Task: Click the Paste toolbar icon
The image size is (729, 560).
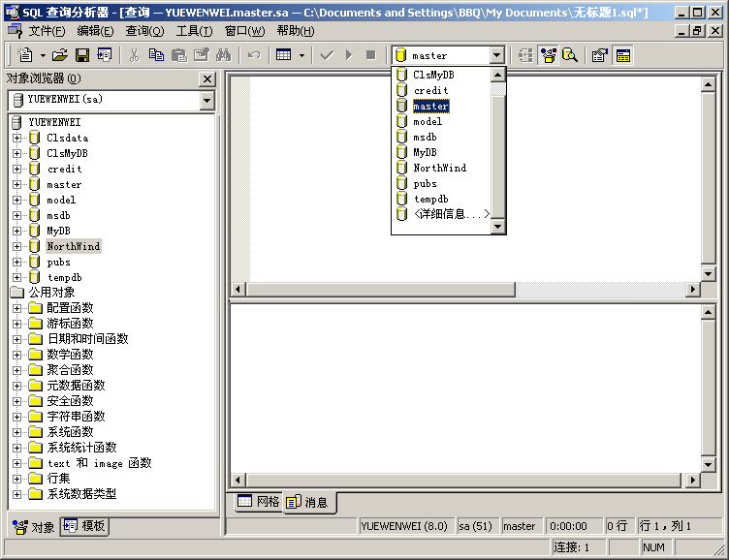Action: (179, 55)
